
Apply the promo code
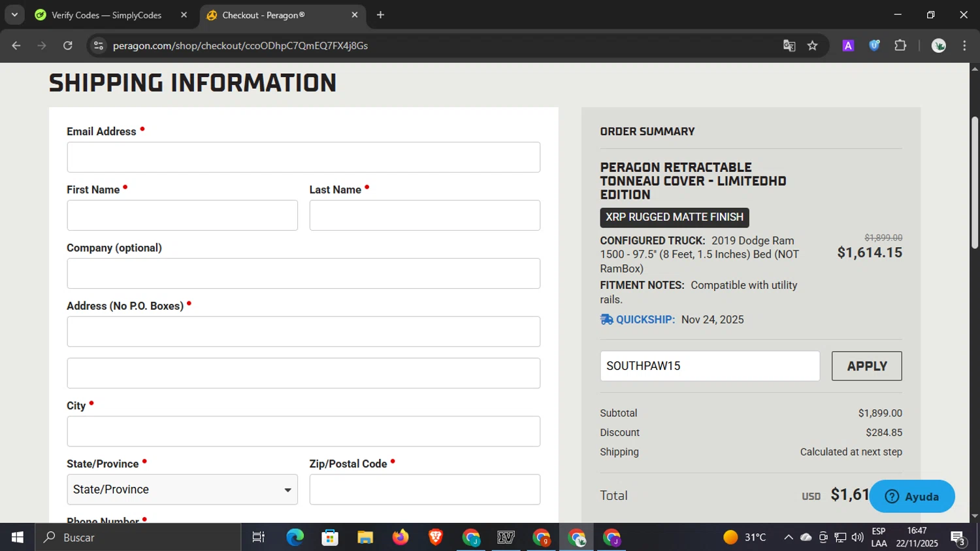[x=867, y=366]
